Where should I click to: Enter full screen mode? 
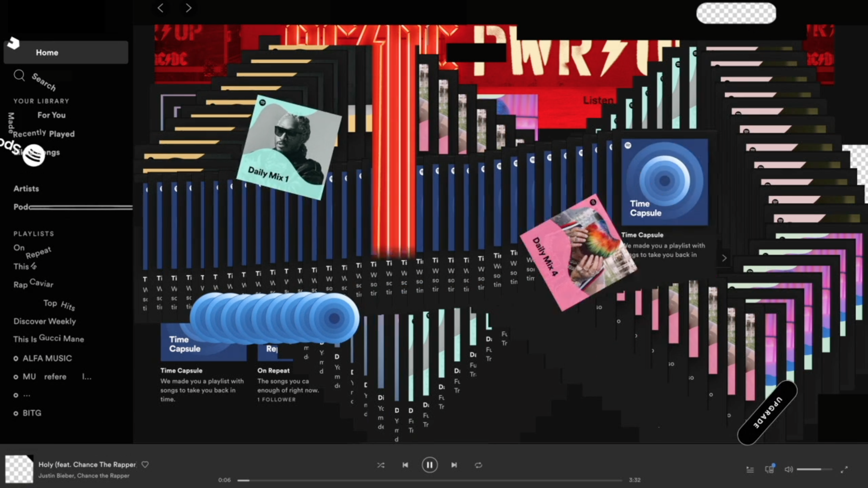click(844, 470)
